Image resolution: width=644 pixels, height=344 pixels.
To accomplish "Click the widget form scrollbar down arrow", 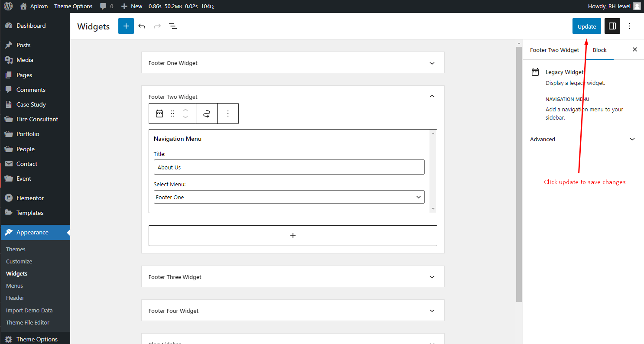I will 433,209.
